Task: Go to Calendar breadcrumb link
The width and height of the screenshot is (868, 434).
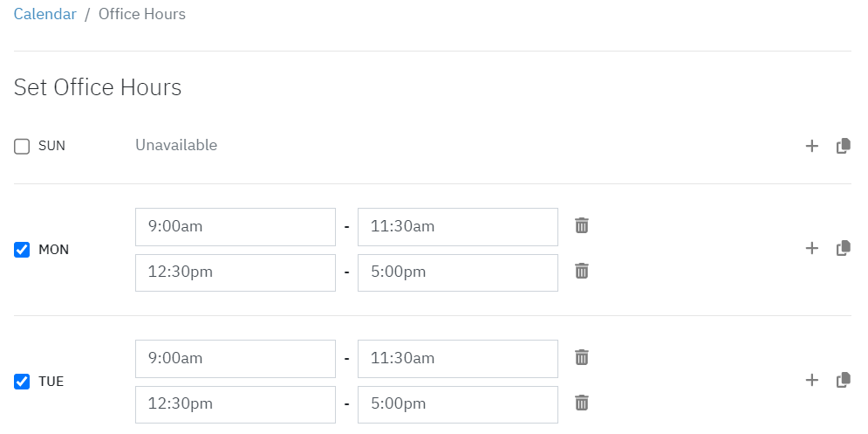Action: (44, 14)
